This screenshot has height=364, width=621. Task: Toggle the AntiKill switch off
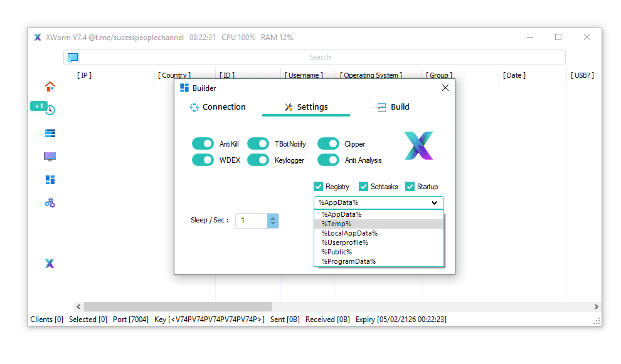(x=203, y=143)
